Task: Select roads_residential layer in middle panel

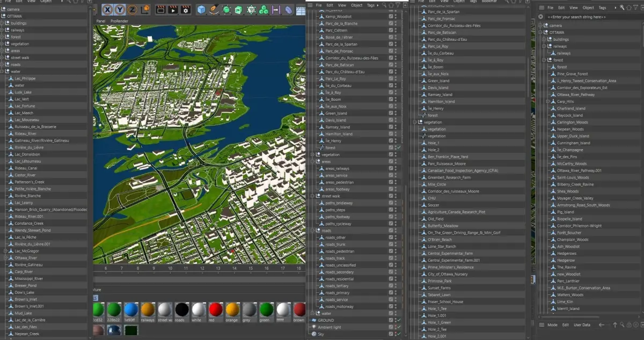Action: coord(340,279)
